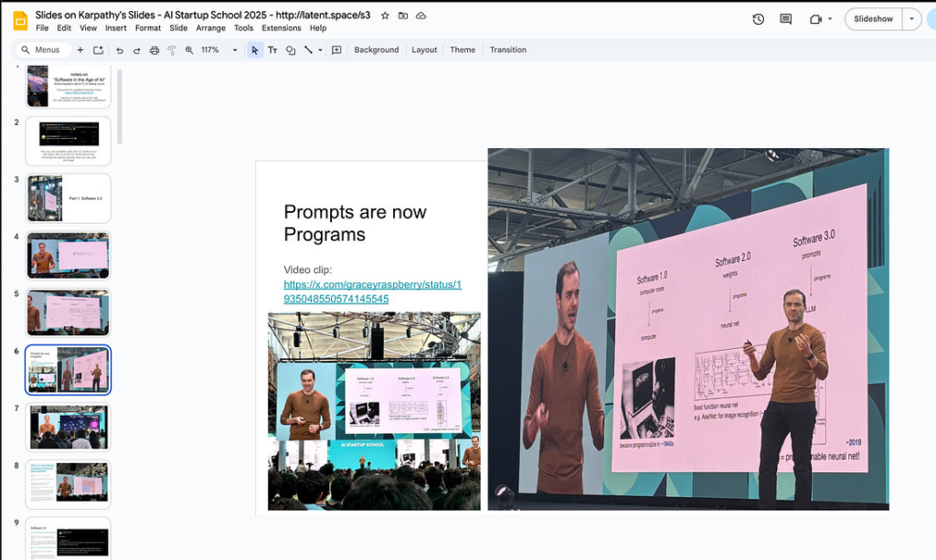Star this presentation
The height and width of the screenshot is (560, 936).
tap(385, 15)
